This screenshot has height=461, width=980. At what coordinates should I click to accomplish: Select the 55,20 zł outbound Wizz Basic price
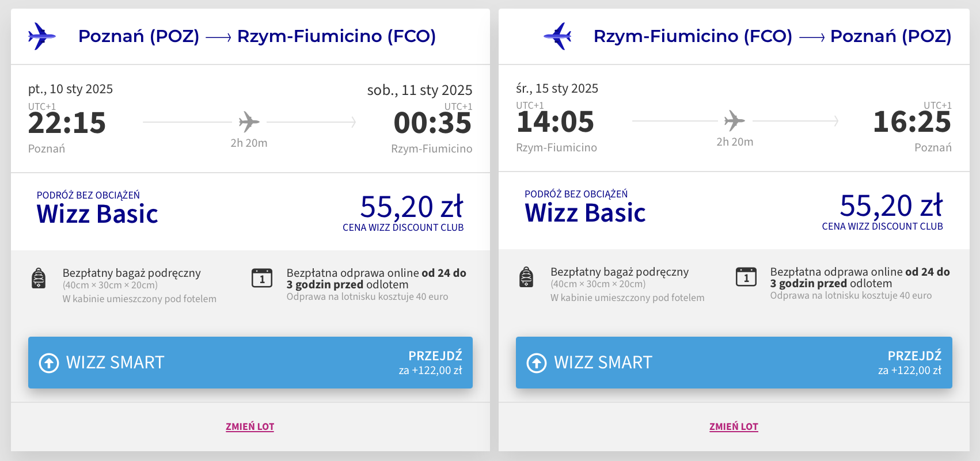click(x=411, y=207)
